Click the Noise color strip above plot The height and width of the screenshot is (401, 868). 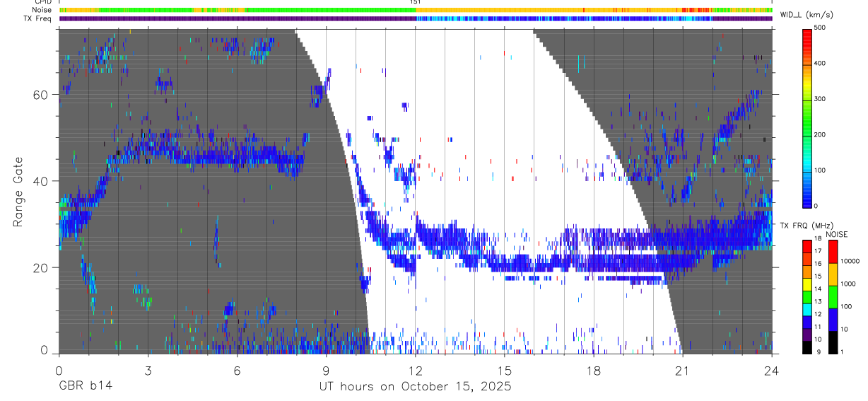(416, 10)
